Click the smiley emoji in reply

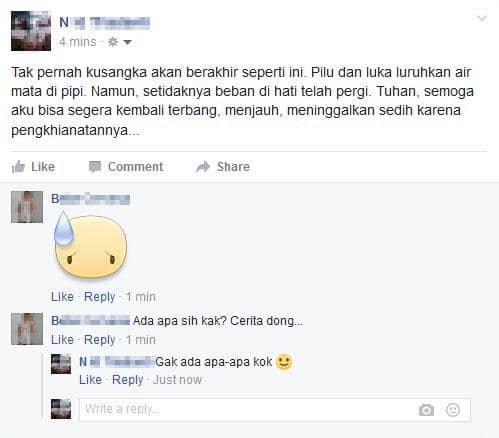click(284, 362)
